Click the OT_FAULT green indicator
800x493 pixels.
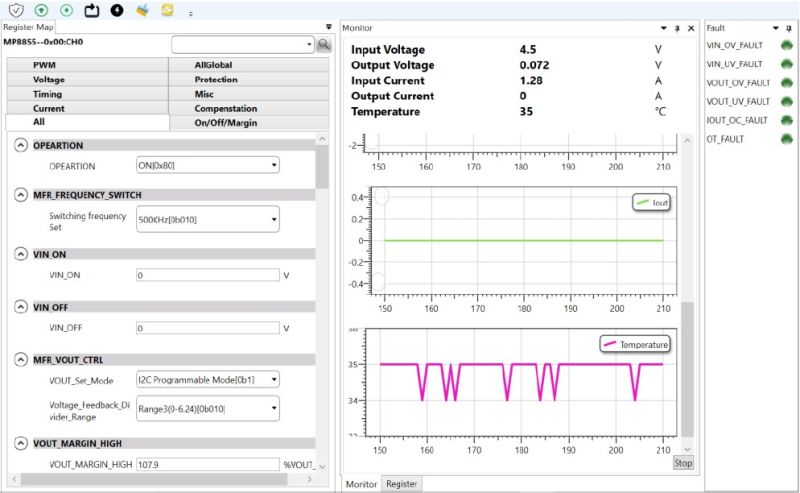click(x=787, y=139)
